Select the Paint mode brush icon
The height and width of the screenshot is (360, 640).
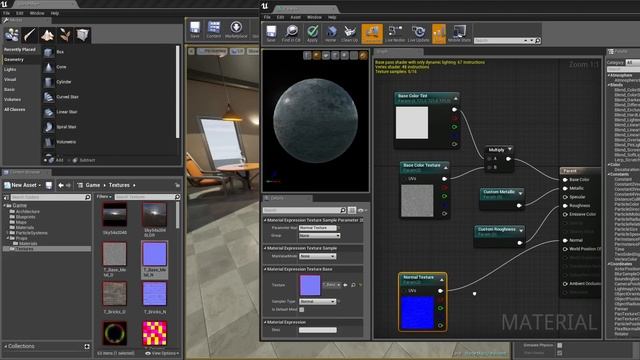29,35
